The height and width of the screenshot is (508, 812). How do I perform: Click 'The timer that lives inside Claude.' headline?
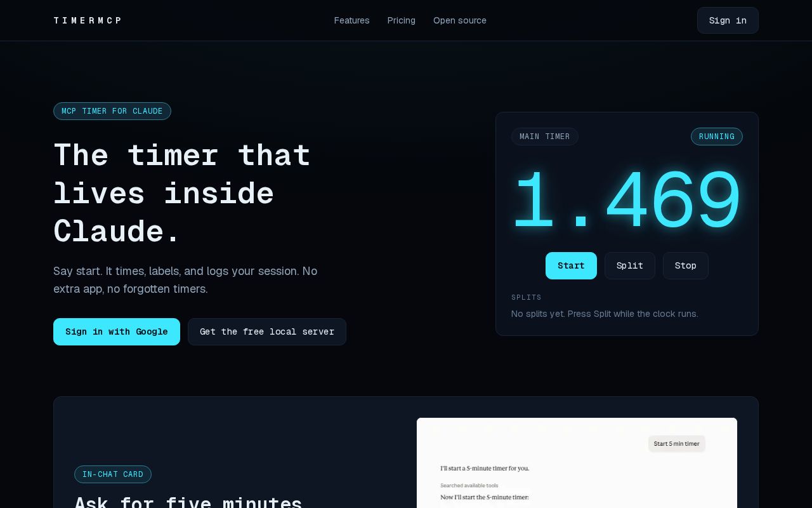[x=182, y=193]
